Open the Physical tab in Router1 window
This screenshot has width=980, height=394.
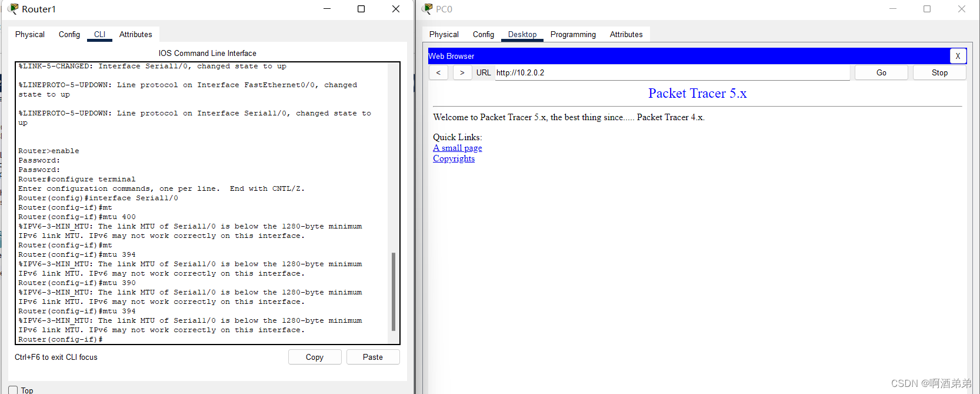point(30,34)
